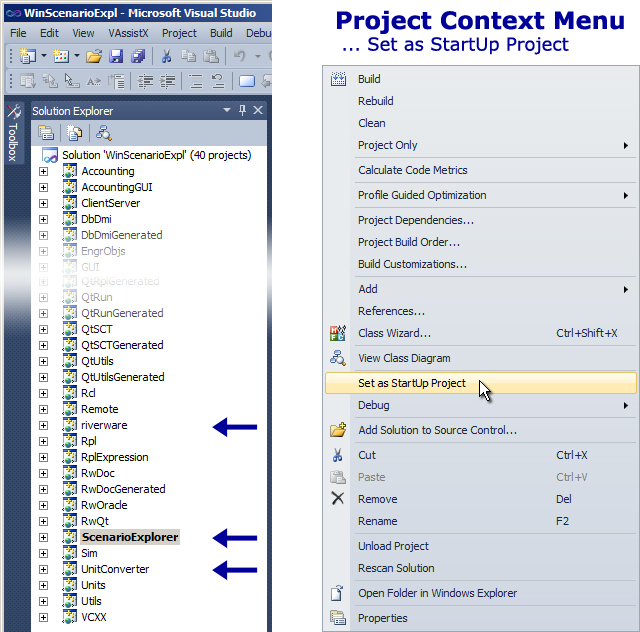Click the Build icon in context menu

(338, 78)
